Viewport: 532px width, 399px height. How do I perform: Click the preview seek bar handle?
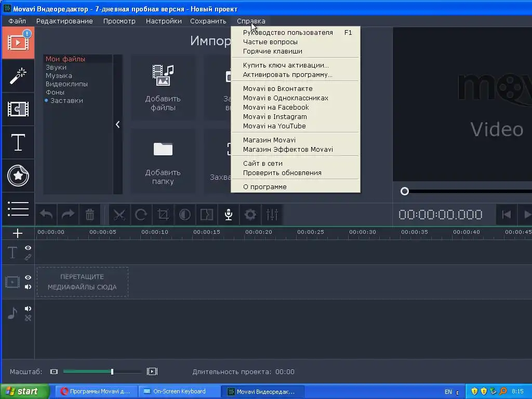[x=404, y=191]
